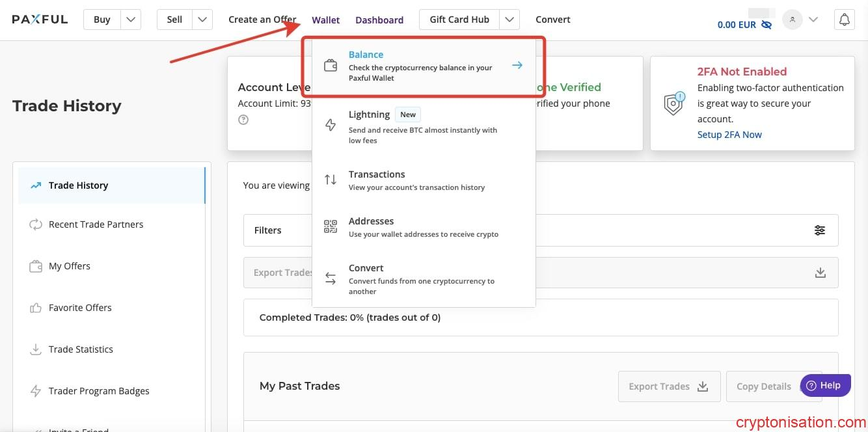Click the account limit help question icon
868x432 pixels.
point(243,120)
